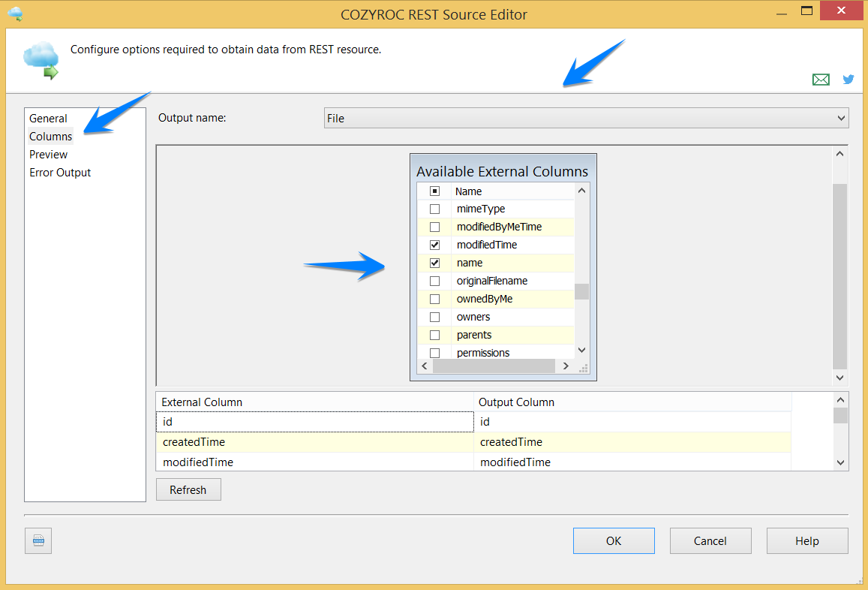Switch to the Preview page

48,155
